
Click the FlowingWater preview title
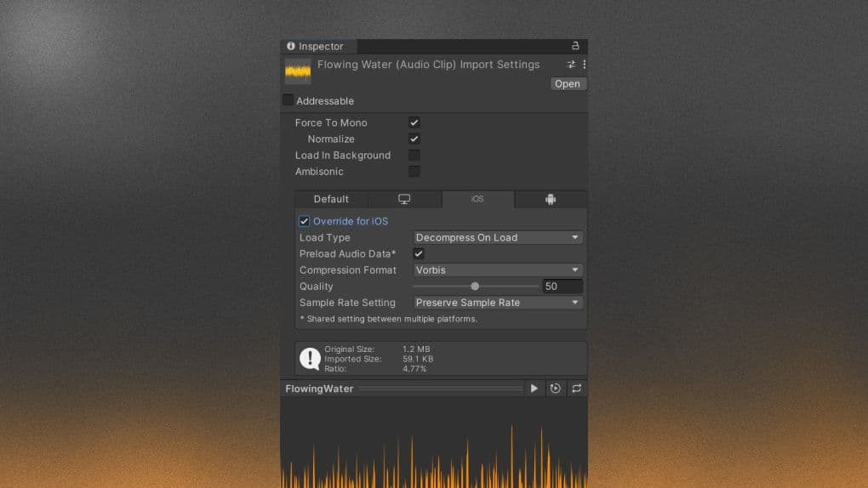tap(319, 389)
